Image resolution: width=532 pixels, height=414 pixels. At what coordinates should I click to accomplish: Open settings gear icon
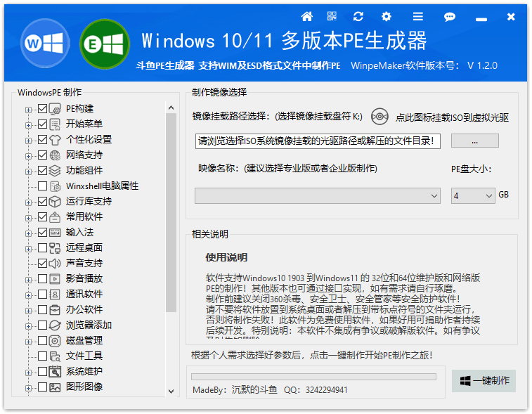386,16
